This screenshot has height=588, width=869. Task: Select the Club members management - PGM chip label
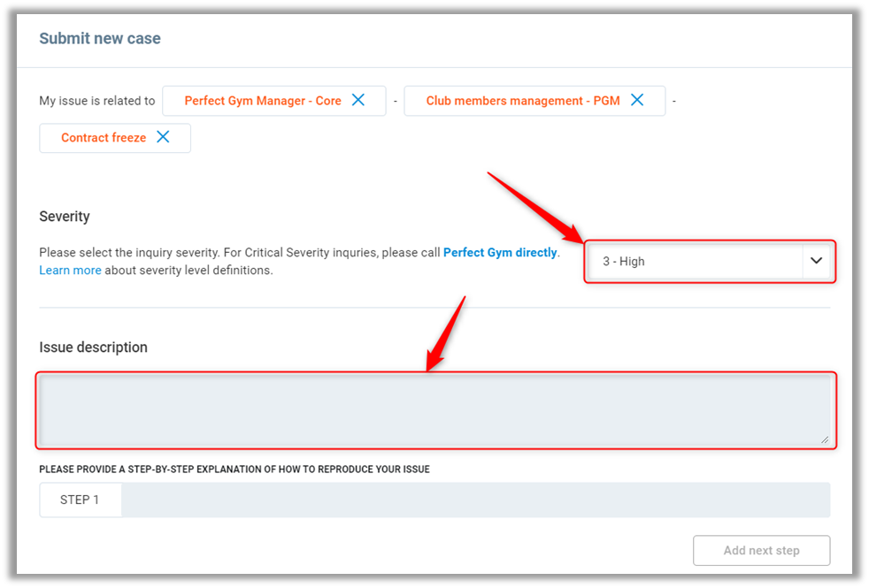pos(522,101)
